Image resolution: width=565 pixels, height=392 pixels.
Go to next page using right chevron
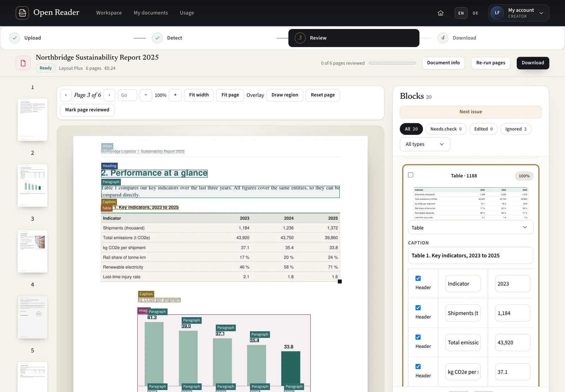click(x=109, y=95)
